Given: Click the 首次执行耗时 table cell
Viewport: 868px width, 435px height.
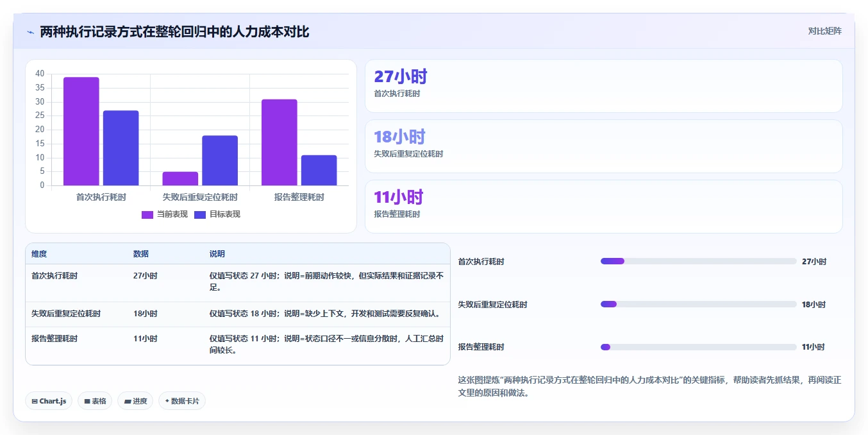Looking at the screenshot, I should point(54,276).
